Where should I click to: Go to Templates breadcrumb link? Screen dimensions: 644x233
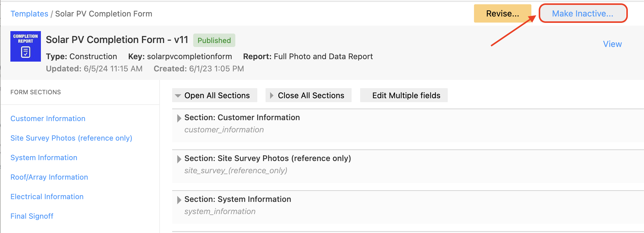click(29, 14)
